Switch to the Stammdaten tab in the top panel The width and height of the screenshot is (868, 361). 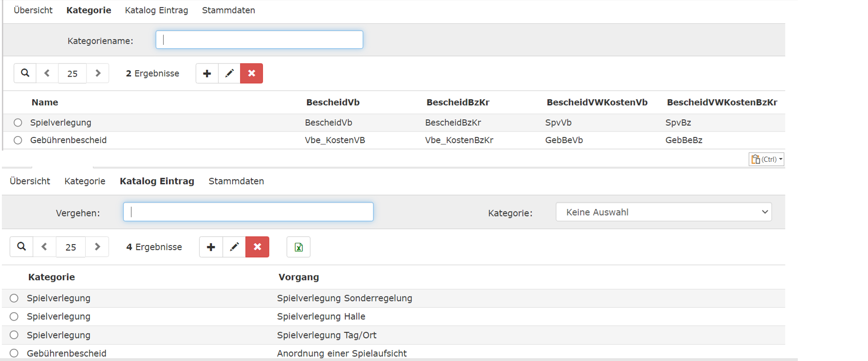228,10
